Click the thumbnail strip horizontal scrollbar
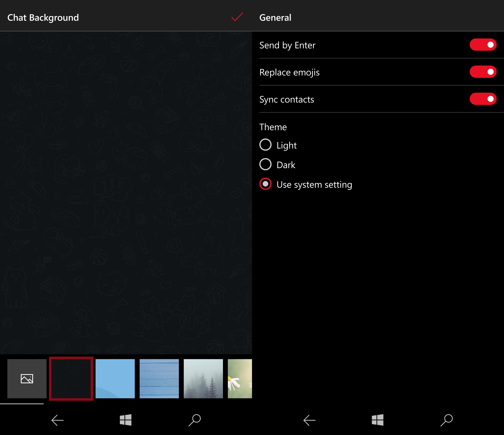The width and height of the screenshot is (504, 435). click(22, 404)
